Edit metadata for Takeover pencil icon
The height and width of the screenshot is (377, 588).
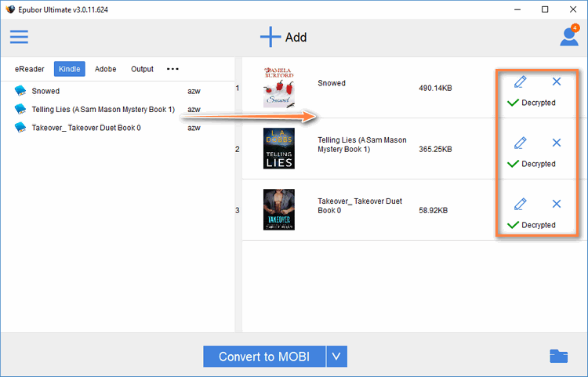click(520, 204)
